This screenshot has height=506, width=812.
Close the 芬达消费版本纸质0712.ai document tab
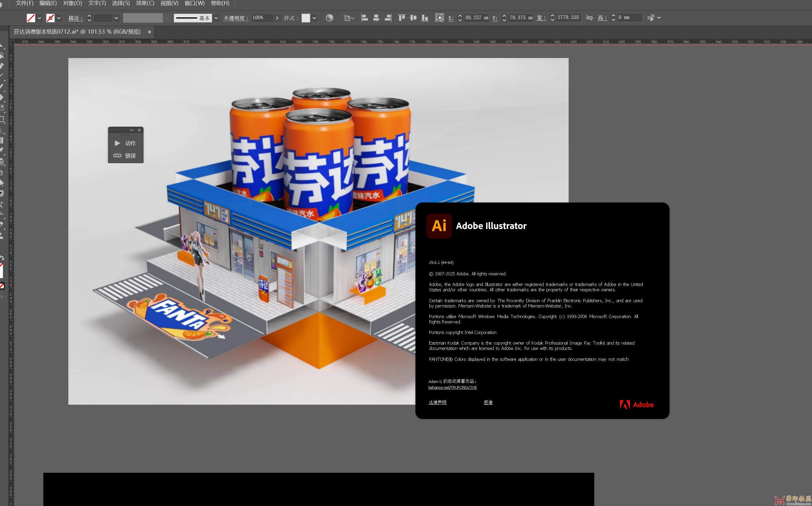click(x=149, y=32)
